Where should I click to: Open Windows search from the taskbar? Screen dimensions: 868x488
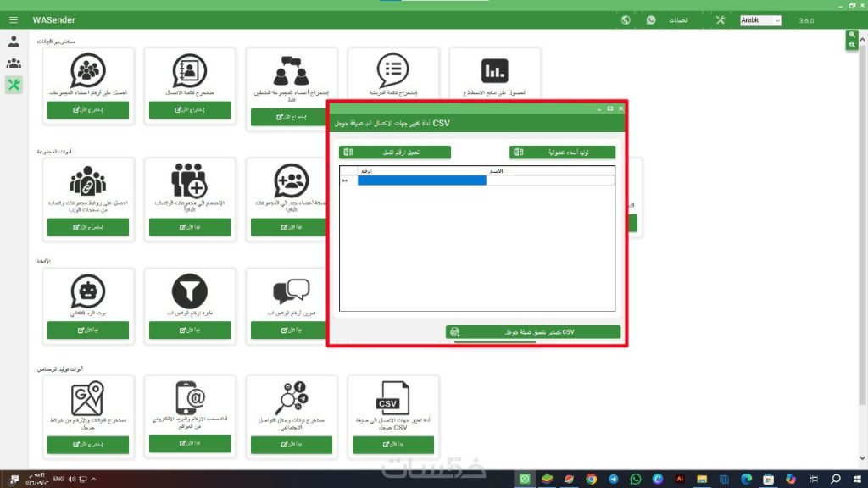coord(835,480)
